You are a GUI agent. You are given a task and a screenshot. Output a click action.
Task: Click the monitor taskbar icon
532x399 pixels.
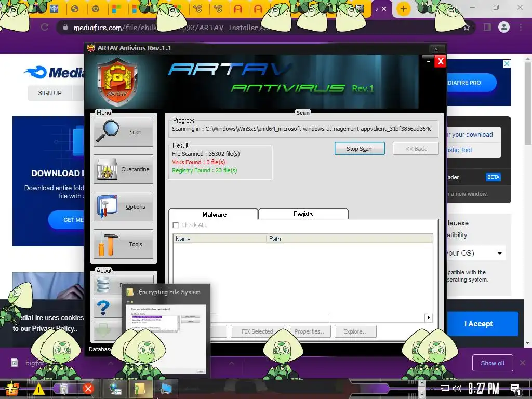166,389
